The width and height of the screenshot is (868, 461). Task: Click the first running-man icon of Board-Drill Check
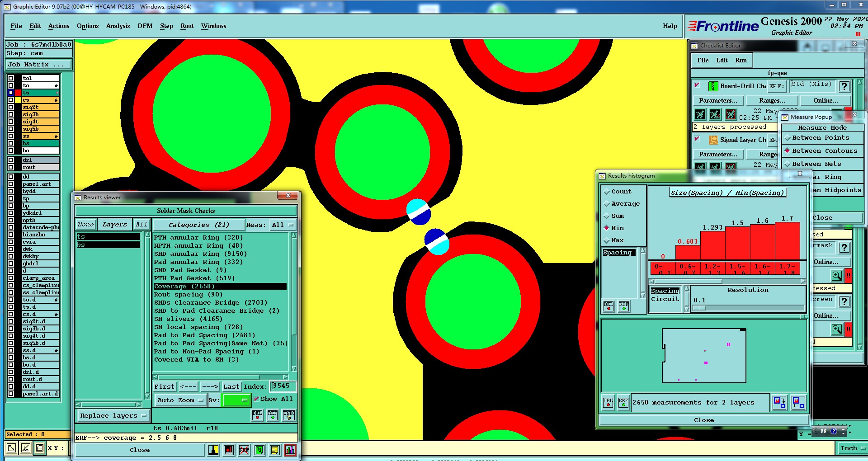(700, 114)
